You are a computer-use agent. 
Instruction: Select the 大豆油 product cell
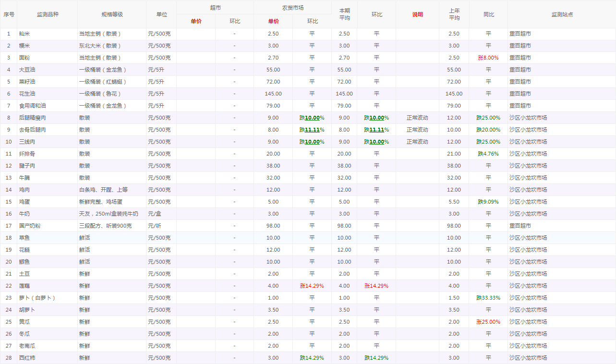[x=47, y=70]
